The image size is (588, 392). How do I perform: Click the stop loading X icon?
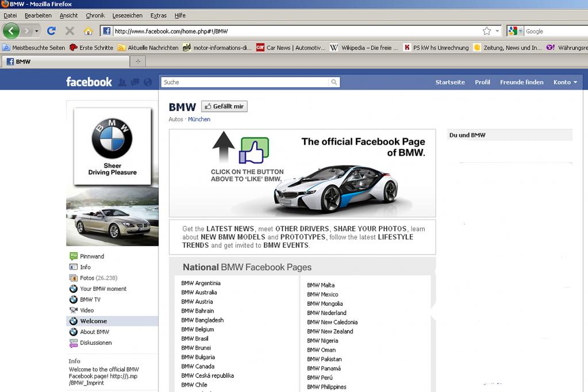click(x=70, y=31)
